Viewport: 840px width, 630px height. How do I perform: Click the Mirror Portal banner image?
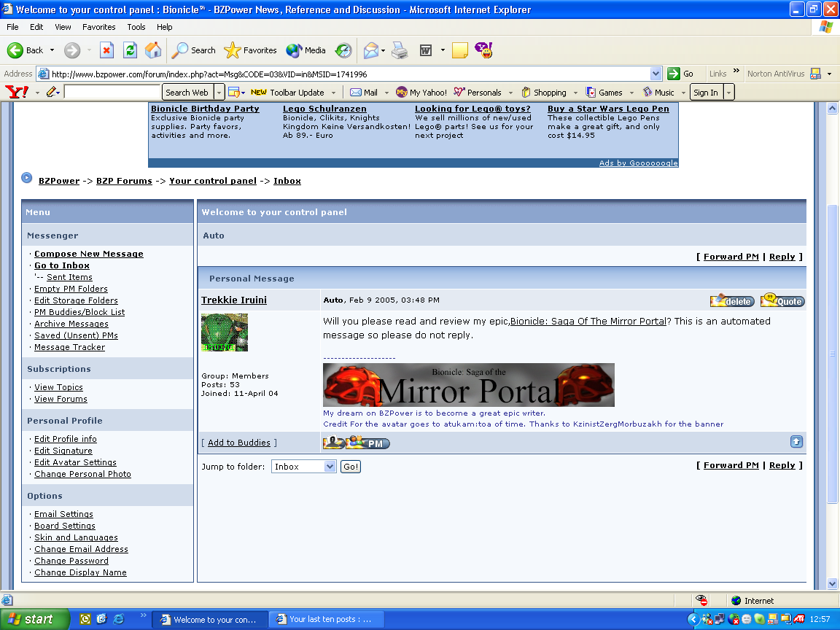pos(469,385)
